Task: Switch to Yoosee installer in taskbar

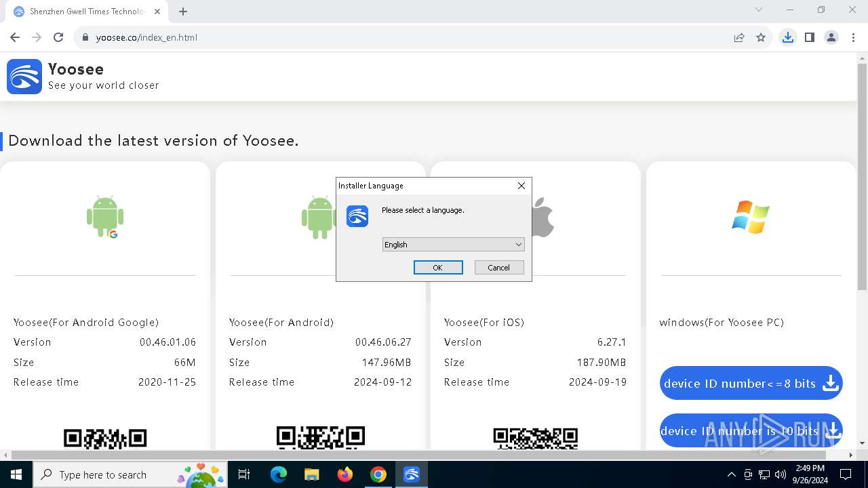Action: pos(412,474)
